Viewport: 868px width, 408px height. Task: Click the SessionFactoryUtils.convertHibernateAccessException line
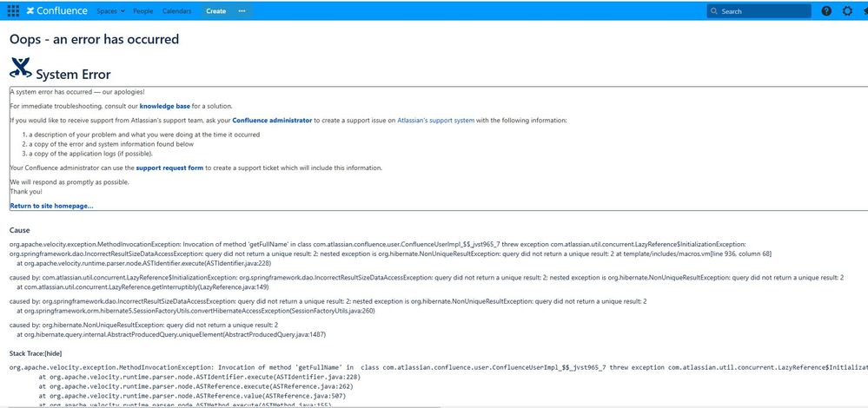[196, 311]
